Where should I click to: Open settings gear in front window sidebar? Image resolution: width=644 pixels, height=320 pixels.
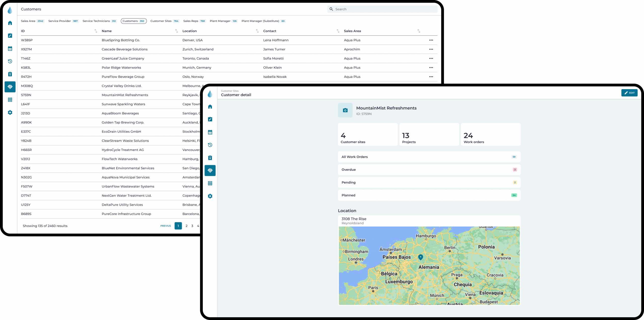pos(210,196)
